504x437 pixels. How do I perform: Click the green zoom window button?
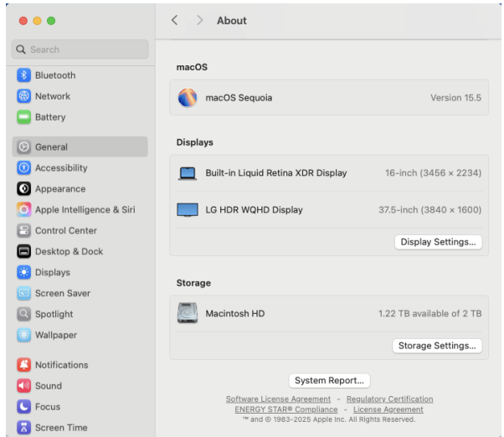coord(51,21)
